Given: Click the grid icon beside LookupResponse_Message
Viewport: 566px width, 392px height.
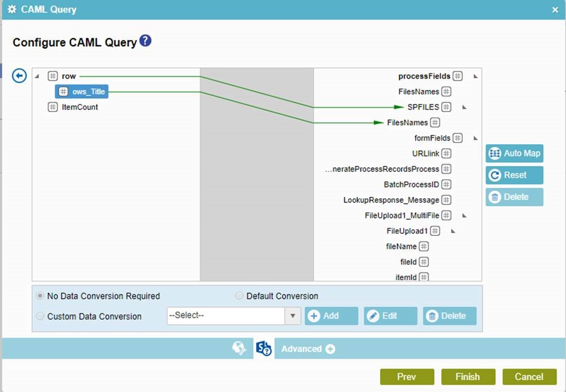Looking at the screenshot, I should point(447,200).
